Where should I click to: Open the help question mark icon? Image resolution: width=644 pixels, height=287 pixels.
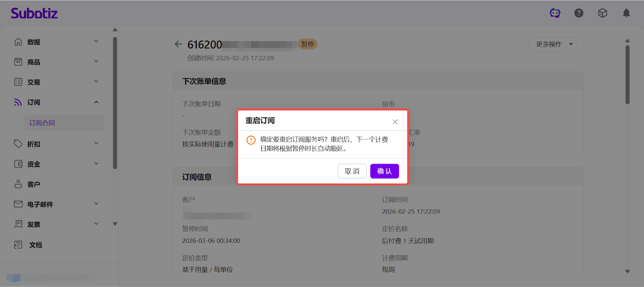(x=579, y=13)
